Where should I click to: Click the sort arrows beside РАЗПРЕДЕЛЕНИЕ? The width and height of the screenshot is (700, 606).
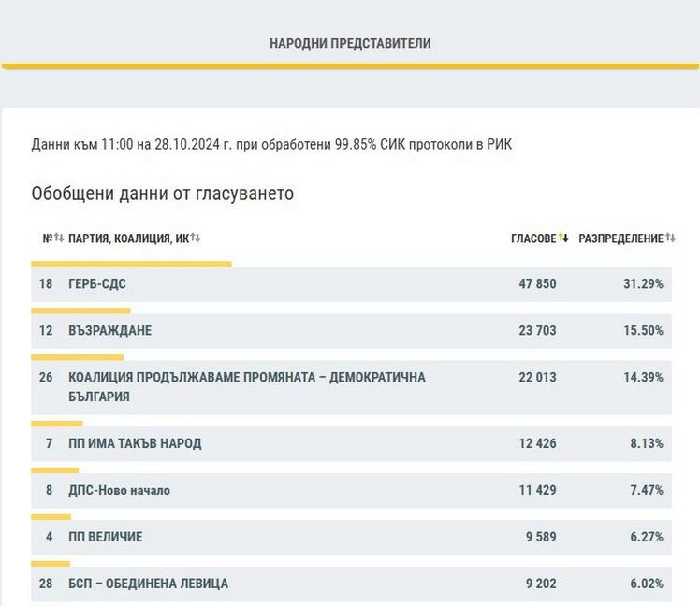coord(670,238)
